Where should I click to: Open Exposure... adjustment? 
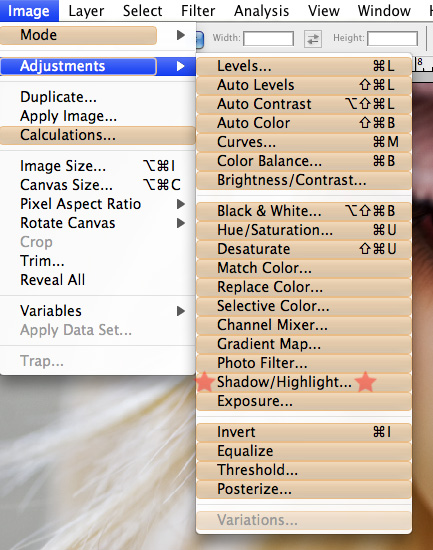(304, 401)
